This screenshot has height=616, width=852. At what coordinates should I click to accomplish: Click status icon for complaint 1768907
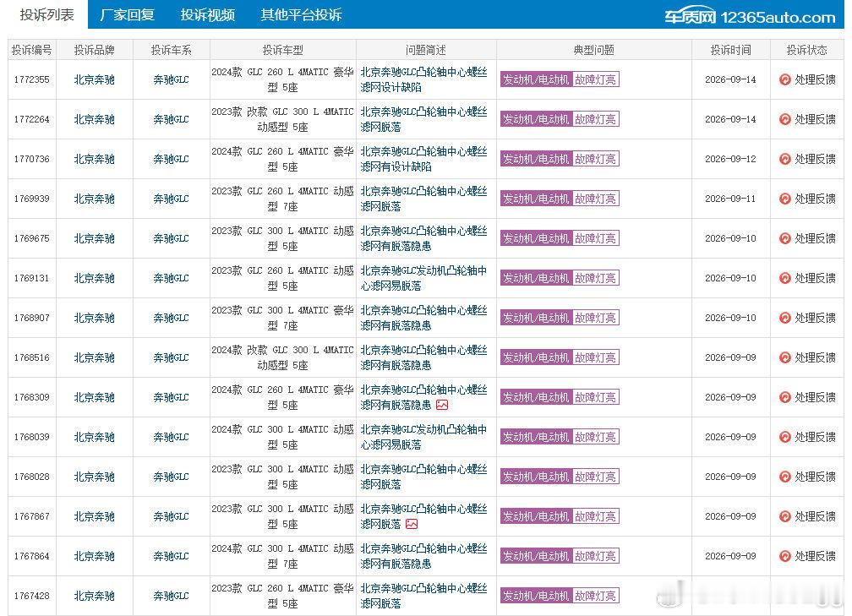coord(784,317)
